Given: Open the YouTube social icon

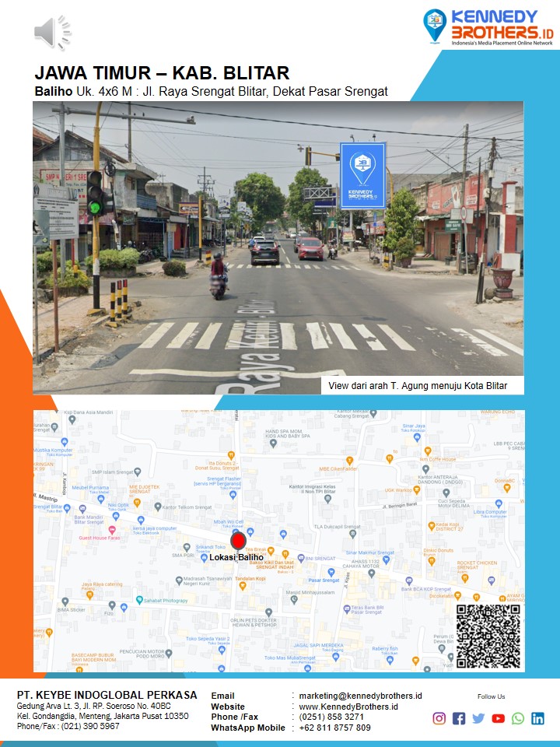Looking at the screenshot, I should coord(498,718).
